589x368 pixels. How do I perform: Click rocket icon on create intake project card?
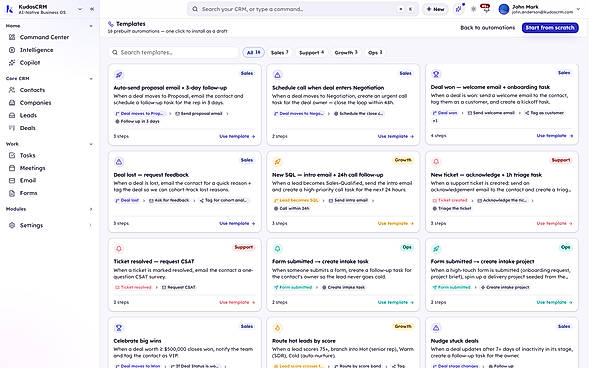point(436,249)
